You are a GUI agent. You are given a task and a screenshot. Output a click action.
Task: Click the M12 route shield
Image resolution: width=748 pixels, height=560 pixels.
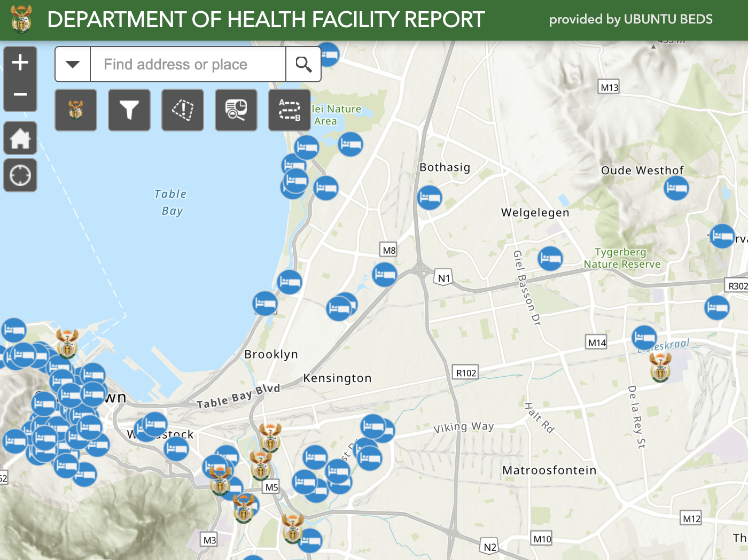point(691,518)
